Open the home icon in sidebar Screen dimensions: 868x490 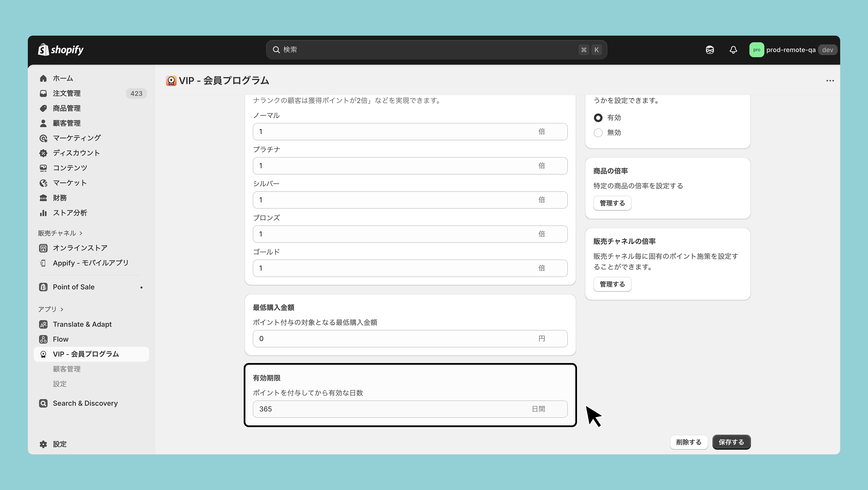[43, 78]
